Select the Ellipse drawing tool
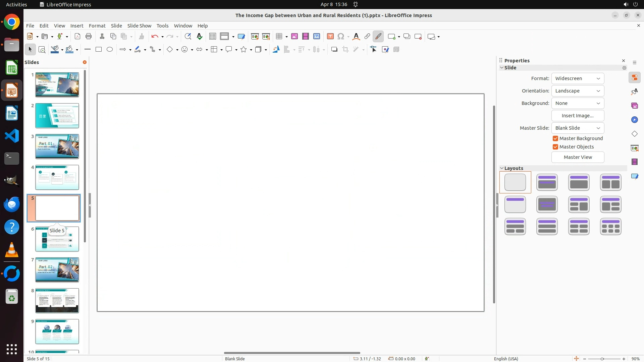This screenshot has height=362, width=644. tap(110, 50)
